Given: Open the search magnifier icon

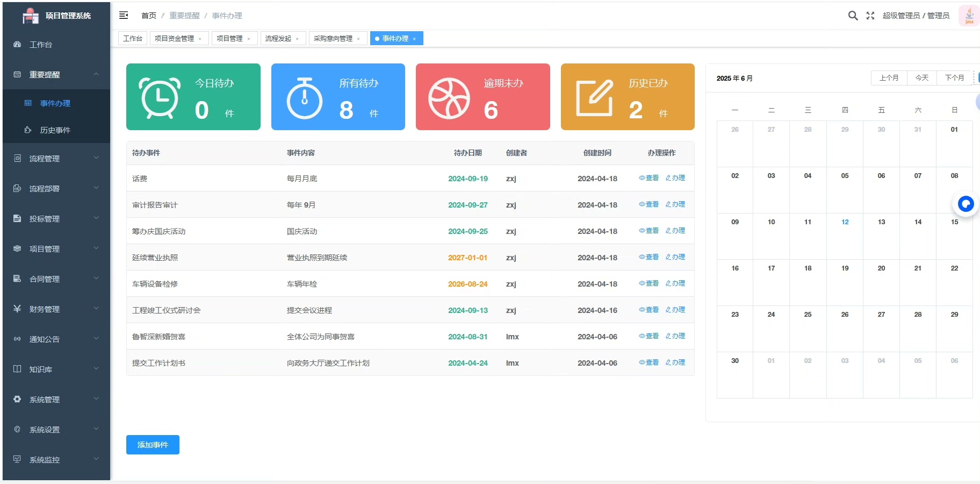Looking at the screenshot, I should [x=853, y=16].
